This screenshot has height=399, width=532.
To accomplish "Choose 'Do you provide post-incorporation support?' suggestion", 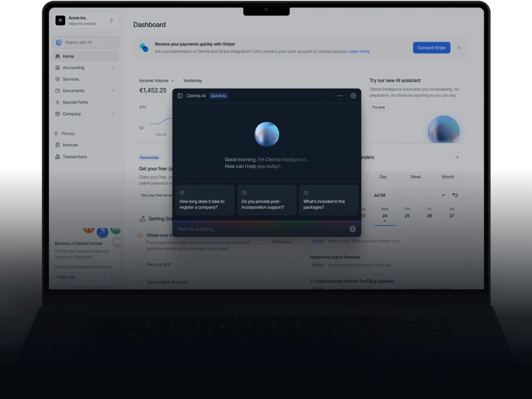I will [267, 200].
